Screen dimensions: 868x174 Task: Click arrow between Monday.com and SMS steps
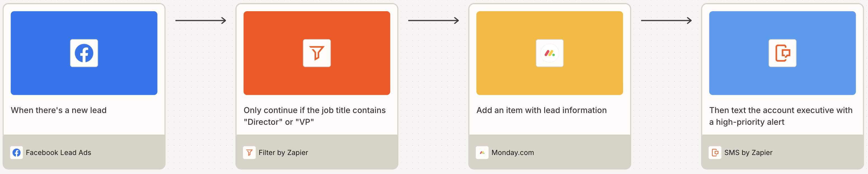[x=666, y=20]
